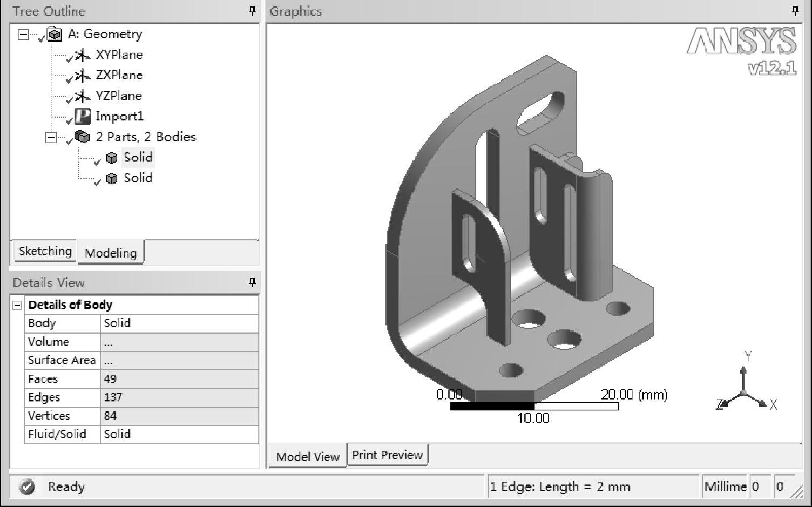
Task: Click the Millimeter units status field
Action: [x=725, y=486]
